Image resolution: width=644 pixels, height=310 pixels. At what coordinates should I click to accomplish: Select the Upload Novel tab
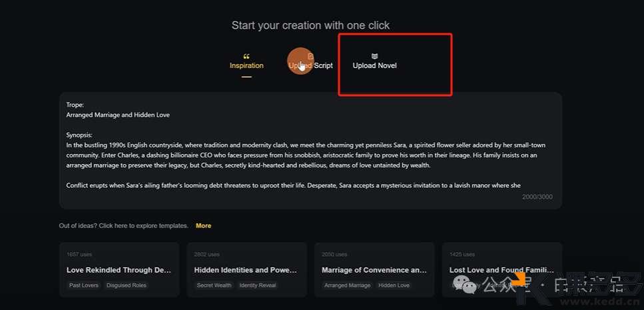(374, 65)
